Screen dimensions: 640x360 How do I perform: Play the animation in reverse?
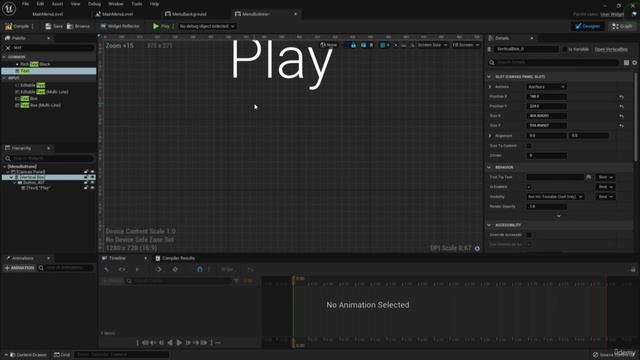[170, 343]
